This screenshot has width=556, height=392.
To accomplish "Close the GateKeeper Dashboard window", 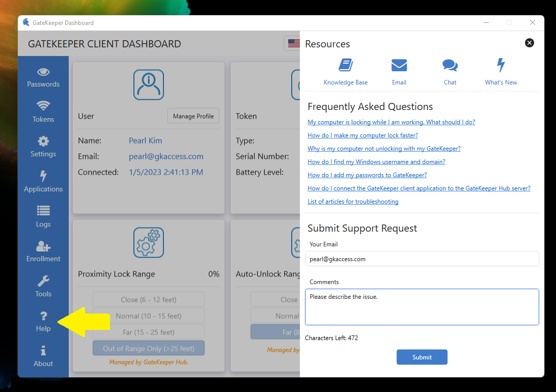I will [x=532, y=23].
